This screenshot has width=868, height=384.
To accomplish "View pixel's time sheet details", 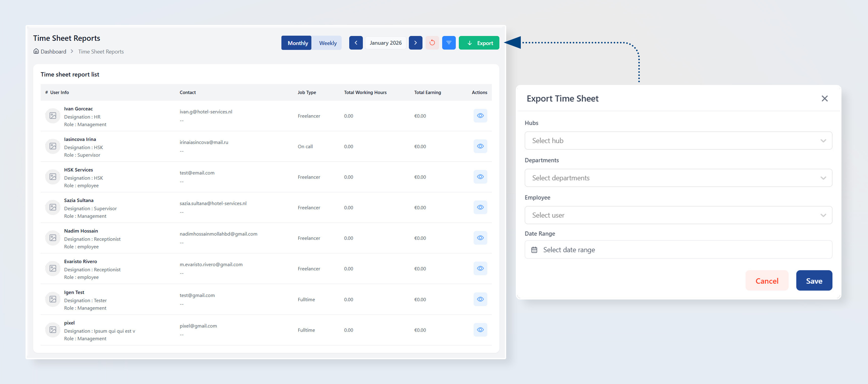I will [x=480, y=330].
